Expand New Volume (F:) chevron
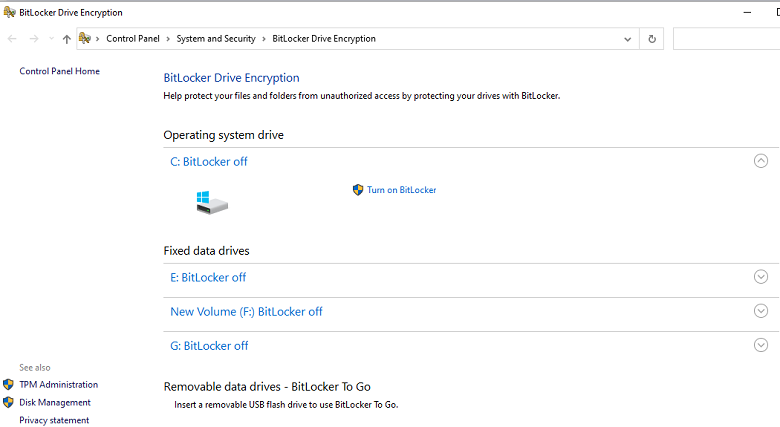Screen dimensions: 780x427 [x=761, y=311]
